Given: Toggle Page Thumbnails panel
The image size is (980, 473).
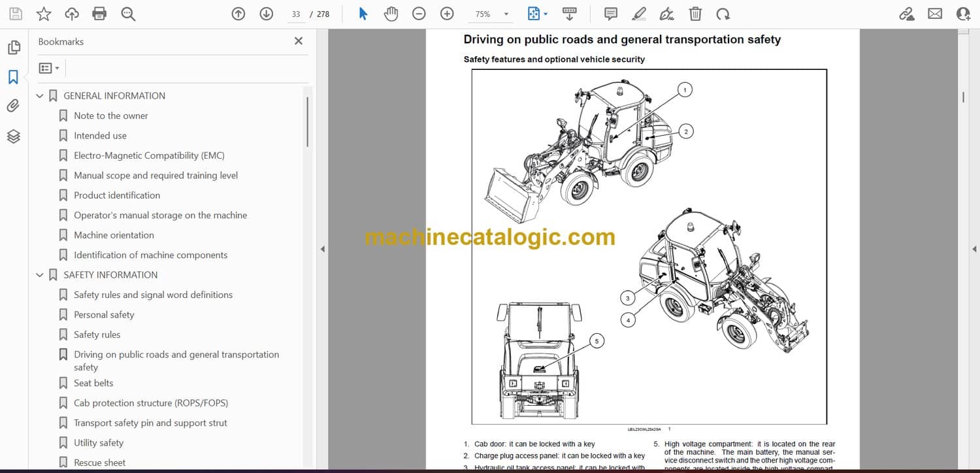Looking at the screenshot, I should (x=14, y=47).
